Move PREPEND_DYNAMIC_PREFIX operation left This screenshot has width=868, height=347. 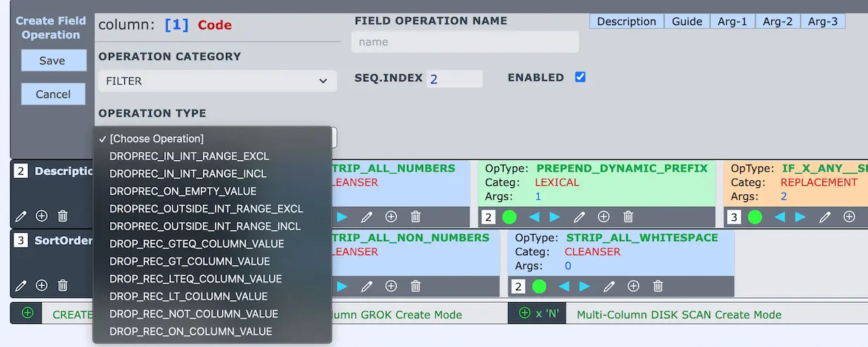pos(534,217)
